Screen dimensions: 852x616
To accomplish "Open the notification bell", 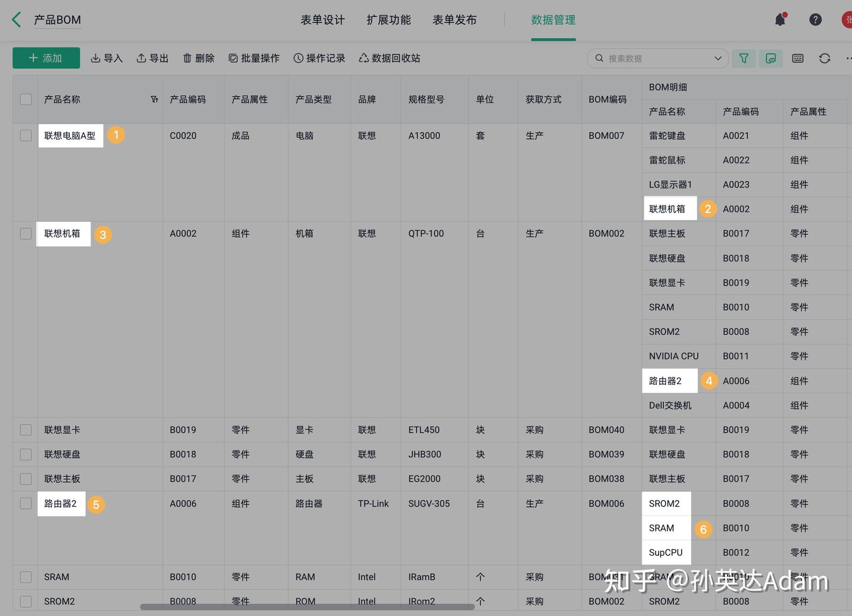I will pyautogui.click(x=779, y=19).
